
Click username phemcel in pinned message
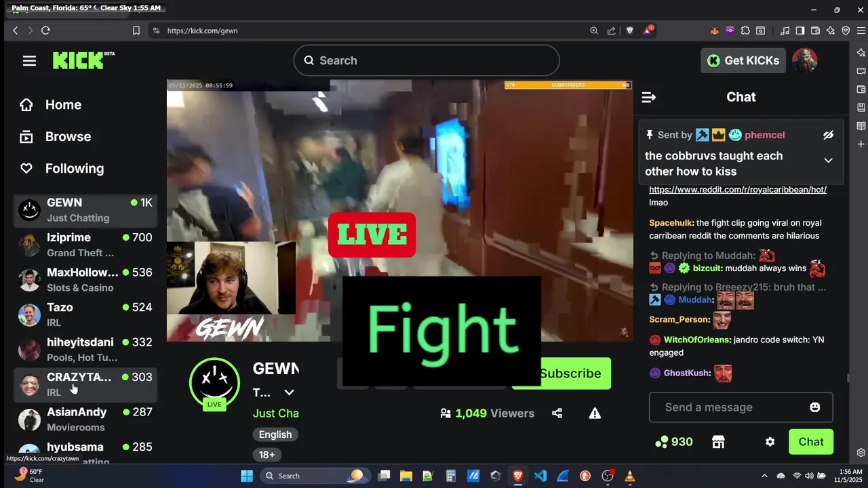click(765, 135)
